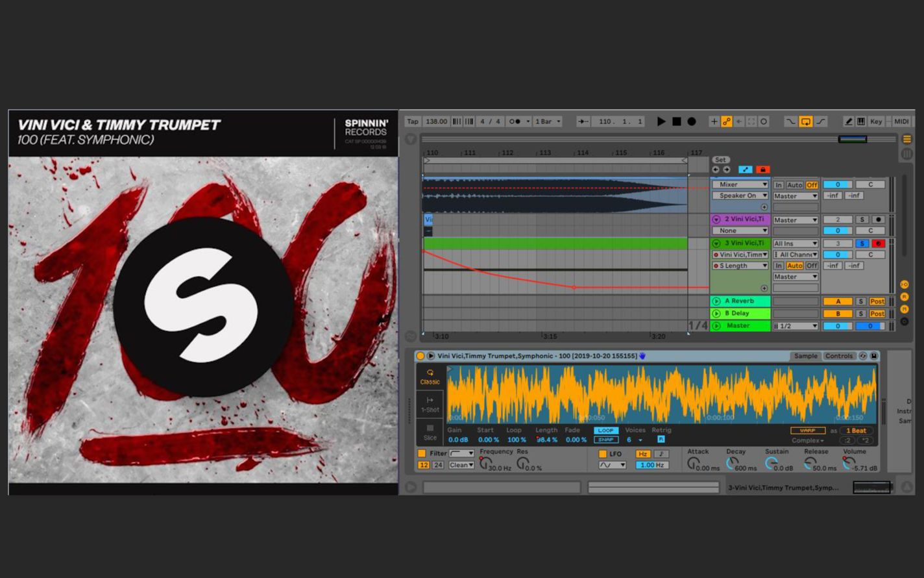Switch LFO rate to Hz mode
This screenshot has width=924, height=578.
coord(643,454)
